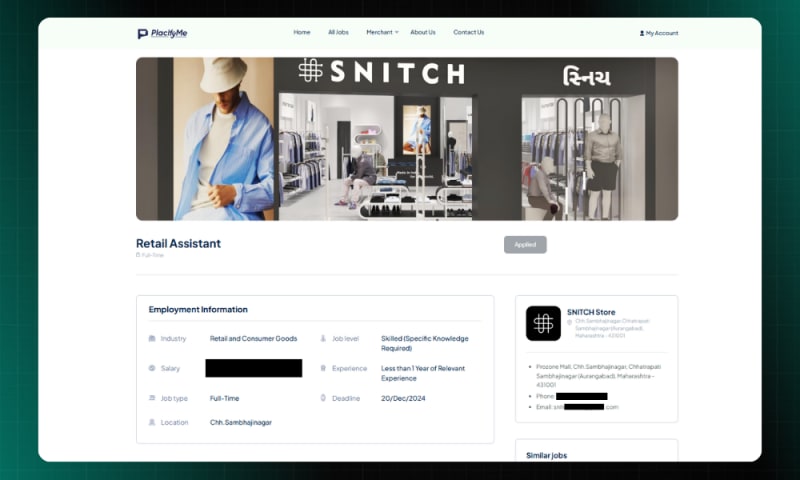800x480 pixels.
Task: Click the Chh.Sambhajinagar location value
Action: coord(241,422)
